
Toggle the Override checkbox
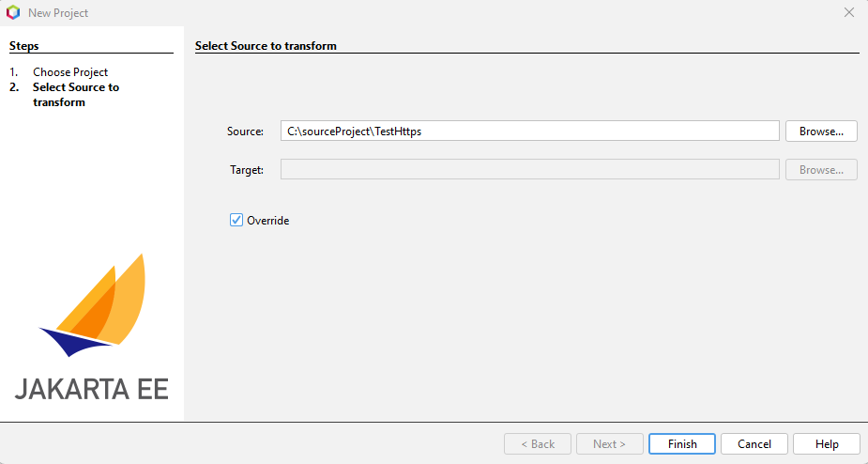click(236, 221)
